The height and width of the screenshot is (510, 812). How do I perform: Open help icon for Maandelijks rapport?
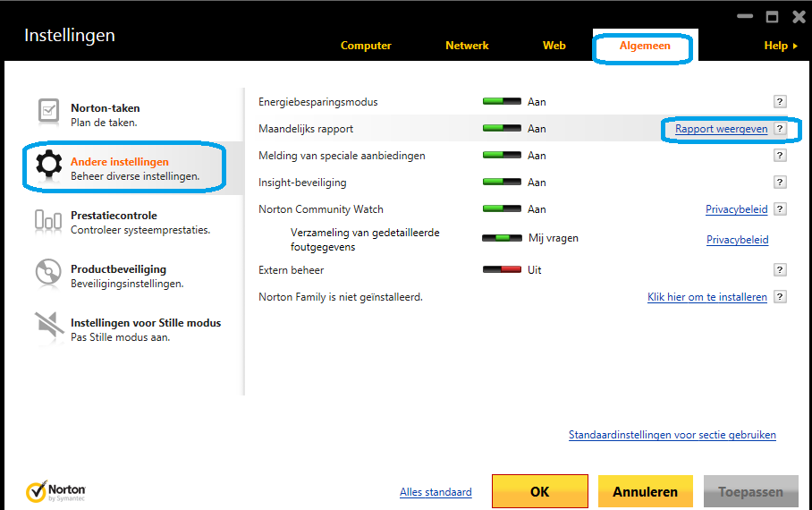[780, 129]
